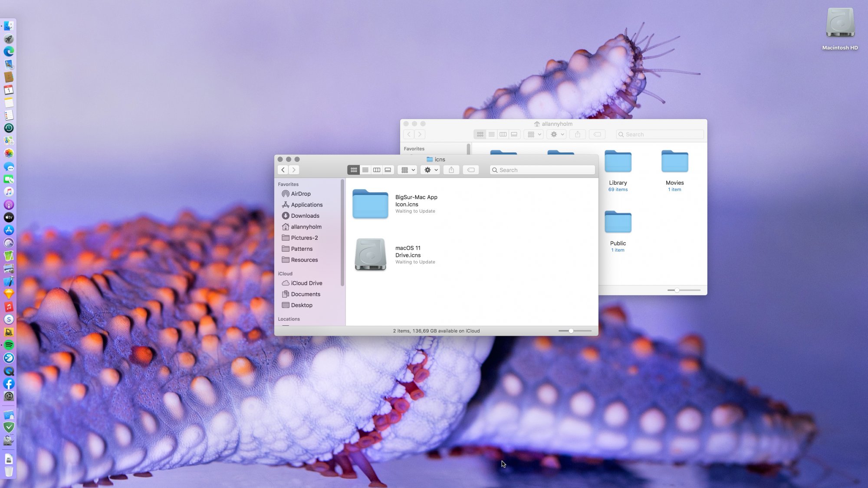
Task: Click the Edit Tags button in icns toolbar
Action: 471,170
